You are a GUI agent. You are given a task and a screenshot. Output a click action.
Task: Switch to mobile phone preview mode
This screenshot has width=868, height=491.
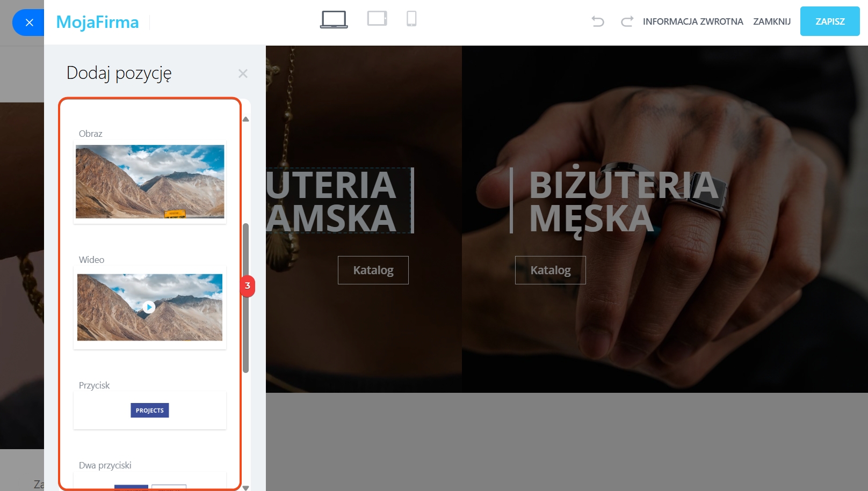[411, 19]
